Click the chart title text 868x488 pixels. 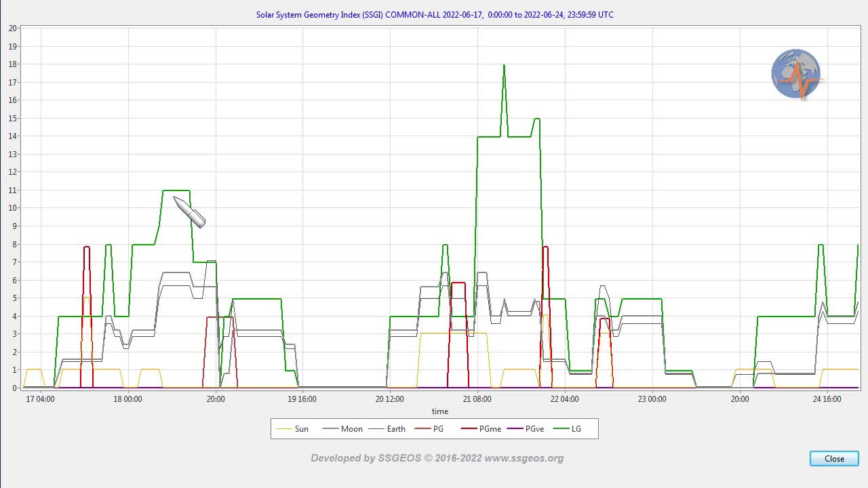coord(435,14)
